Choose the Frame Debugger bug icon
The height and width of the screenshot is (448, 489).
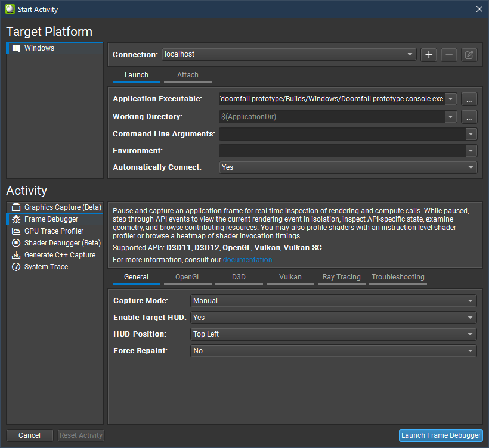click(x=16, y=219)
